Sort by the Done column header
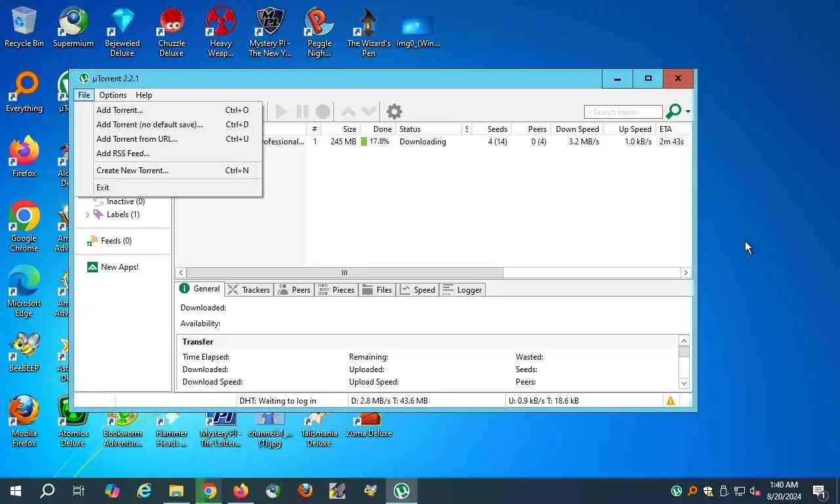 (377, 129)
